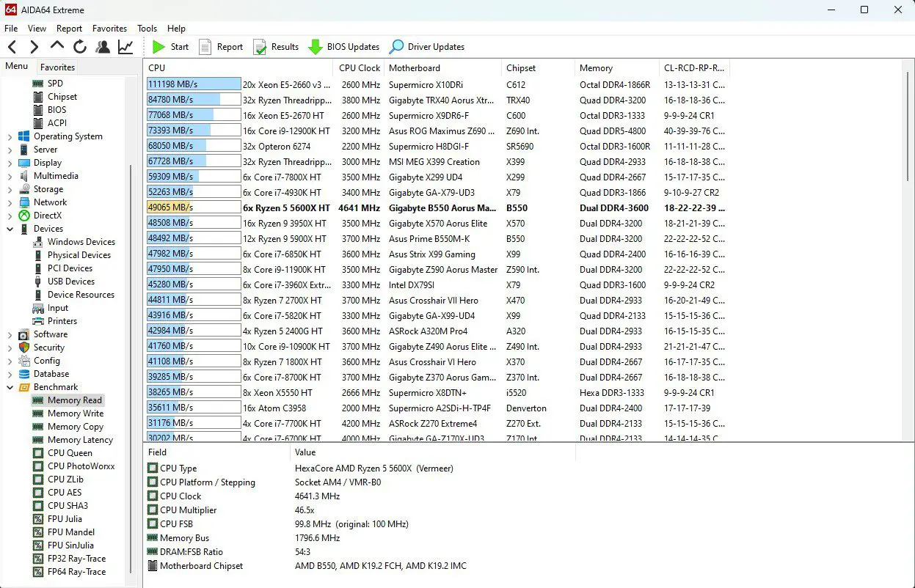Image resolution: width=915 pixels, height=588 pixels.
Task: Switch to the Menu tab
Action: (16, 67)
